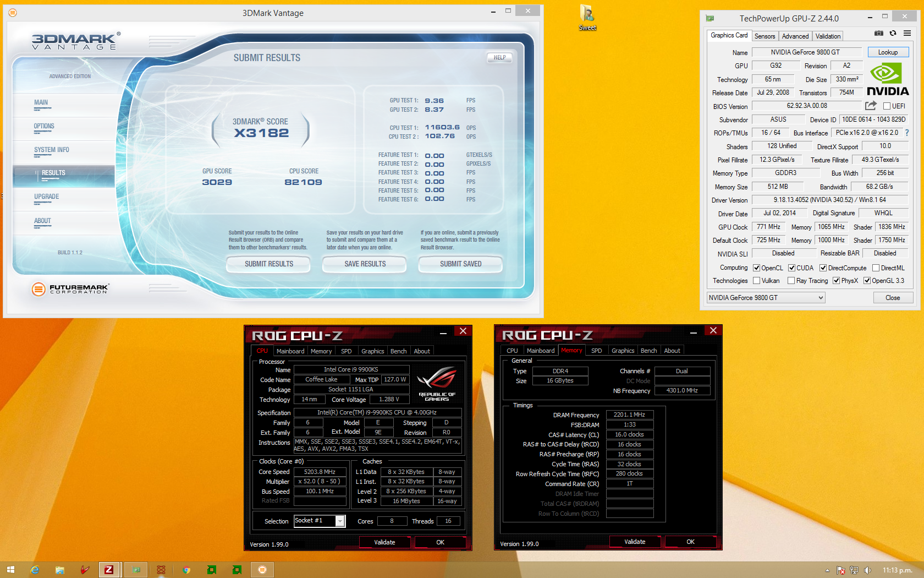Open the Socket #1 selection dropdown
The image size is (924, 578).
click(x=320, y=521)
